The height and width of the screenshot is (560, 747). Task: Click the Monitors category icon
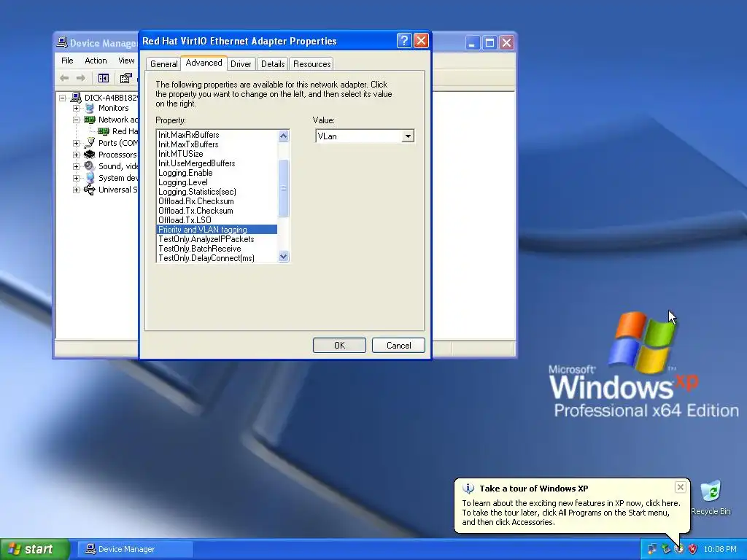[90, 108]
